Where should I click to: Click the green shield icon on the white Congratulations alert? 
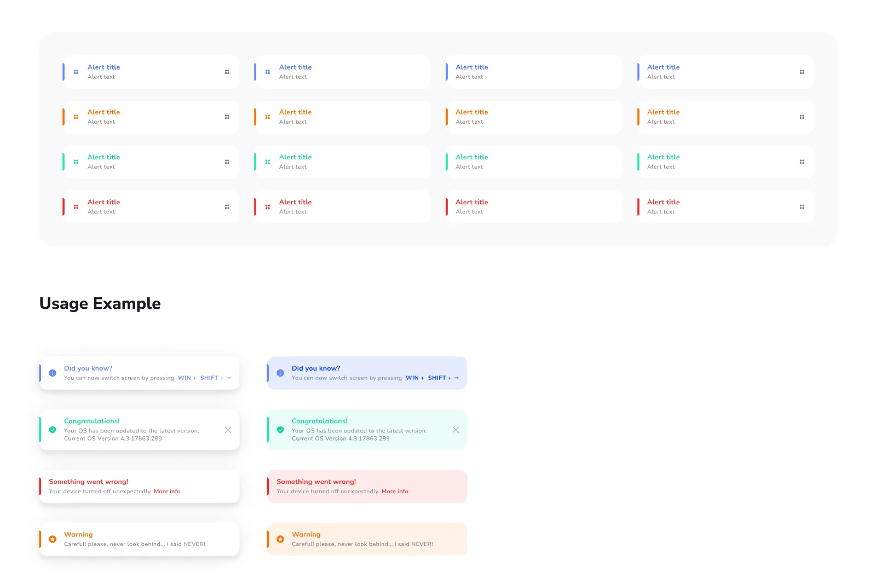[53, 430]
